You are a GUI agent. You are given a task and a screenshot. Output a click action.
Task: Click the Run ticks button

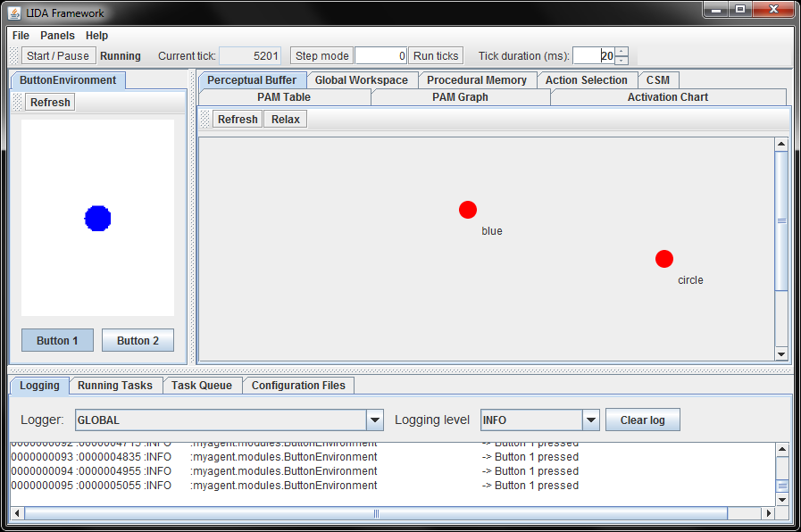pos(435,55)
